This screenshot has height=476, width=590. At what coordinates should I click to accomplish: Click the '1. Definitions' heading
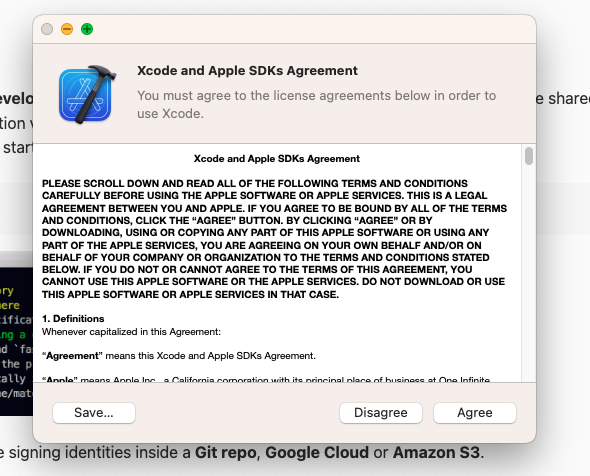click(x=73, y=319)
